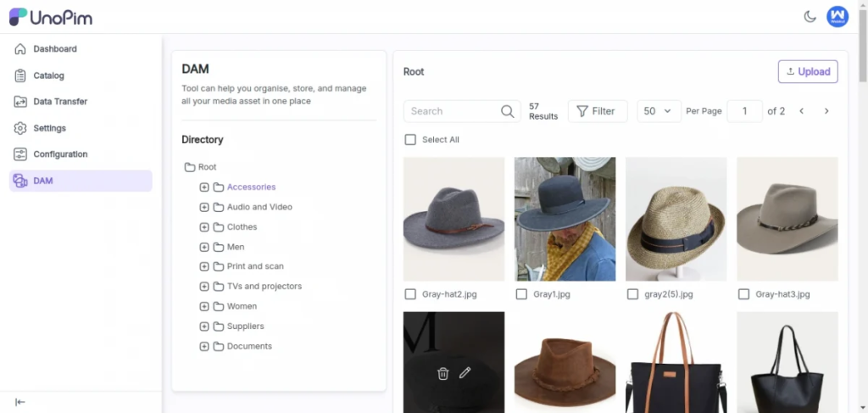Expand the Print and scan directory
Screen dimensions: 868x413
(203, 266)
